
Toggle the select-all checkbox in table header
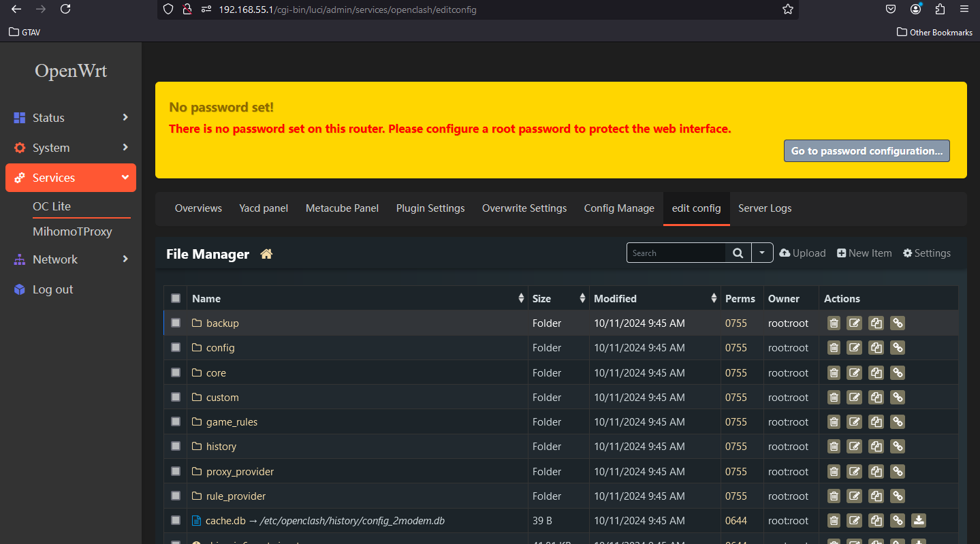click(x=176, y=298)
